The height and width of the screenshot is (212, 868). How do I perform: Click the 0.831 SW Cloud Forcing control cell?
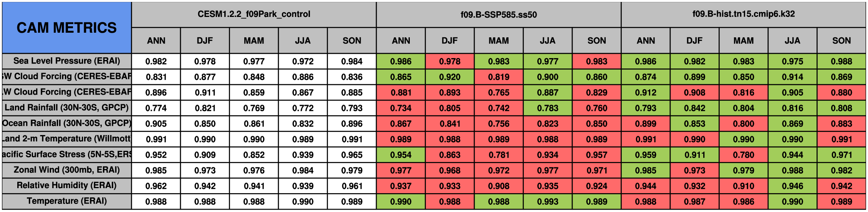click(x=156, y=77)
